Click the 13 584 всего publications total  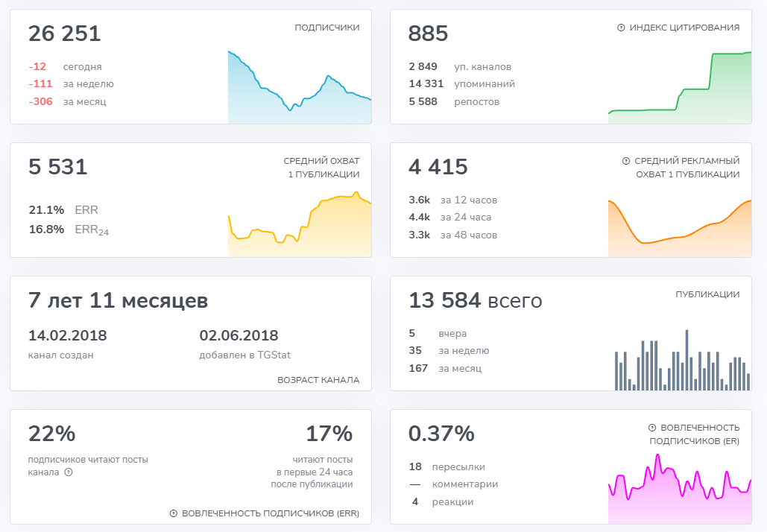click(x=475, y=300)
